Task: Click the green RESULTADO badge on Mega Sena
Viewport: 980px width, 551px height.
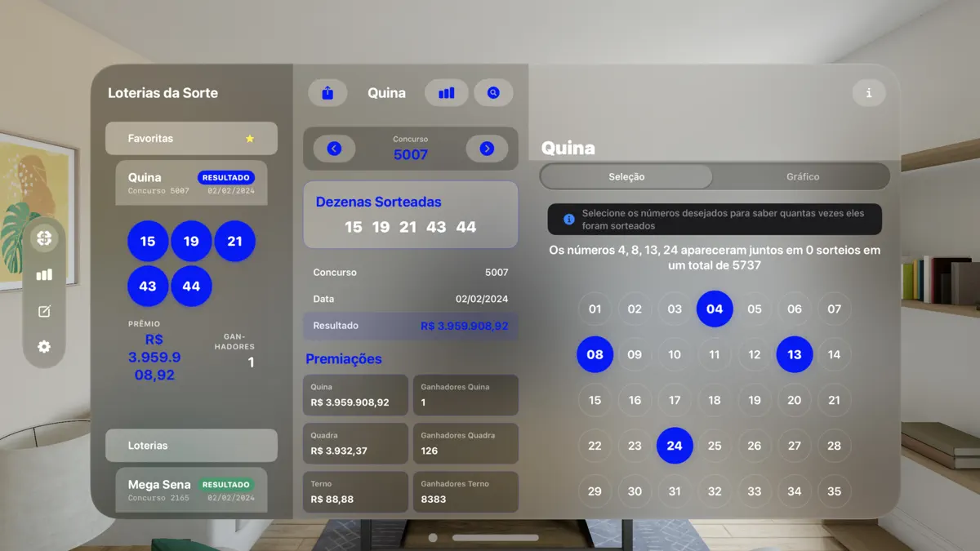Action: point(226,485)
